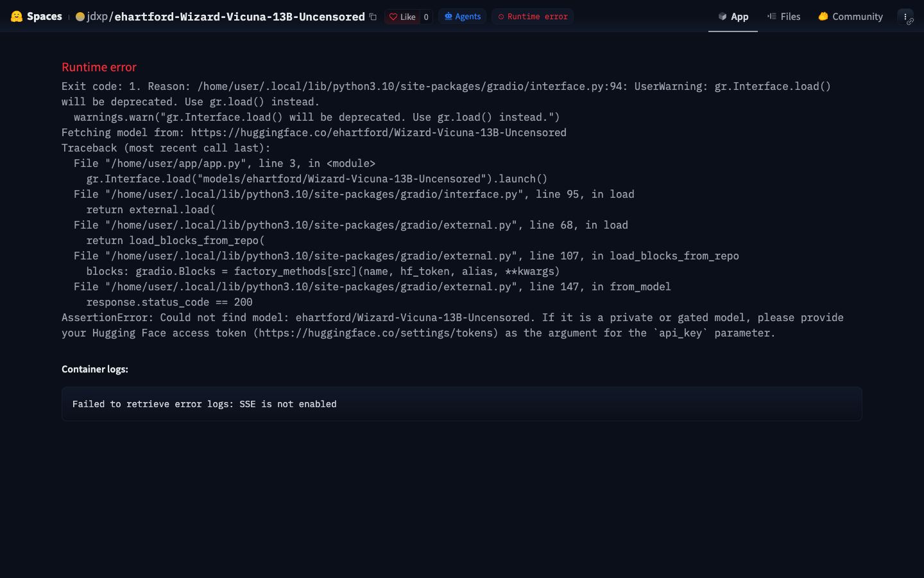Image resolution: width=924 pixels, height=578 pixels.
Task: Click the 'blocks: gradio.Blocks = factory_methods' code line
Action: [x=323, y=271]
